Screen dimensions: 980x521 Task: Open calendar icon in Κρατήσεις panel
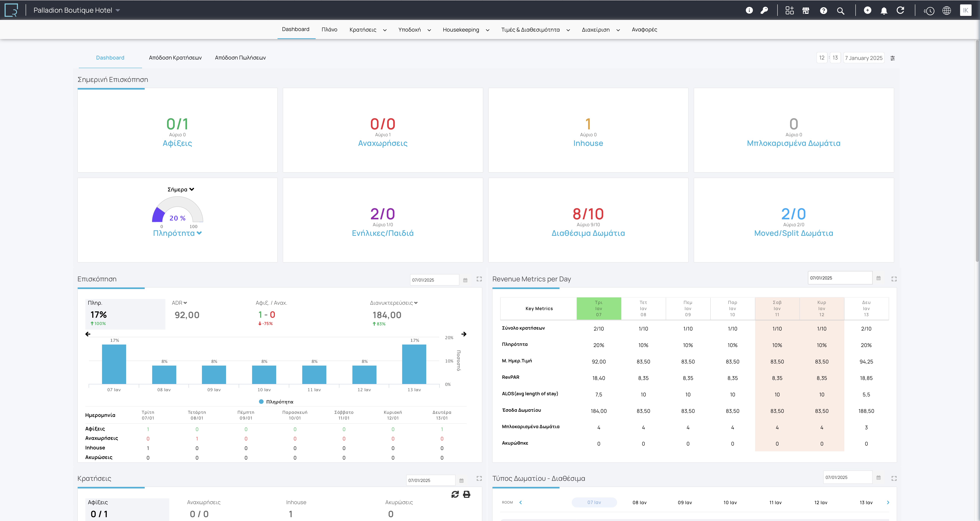[461, 481]
